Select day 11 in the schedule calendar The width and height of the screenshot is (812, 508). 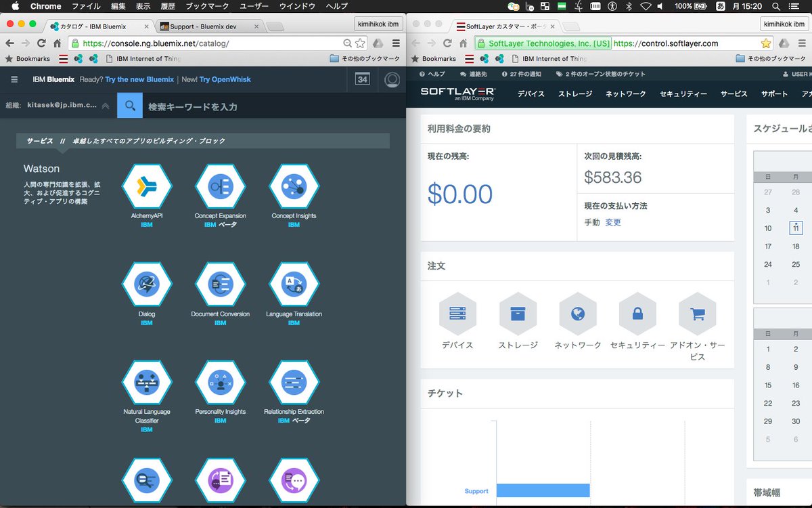(796, 228)
